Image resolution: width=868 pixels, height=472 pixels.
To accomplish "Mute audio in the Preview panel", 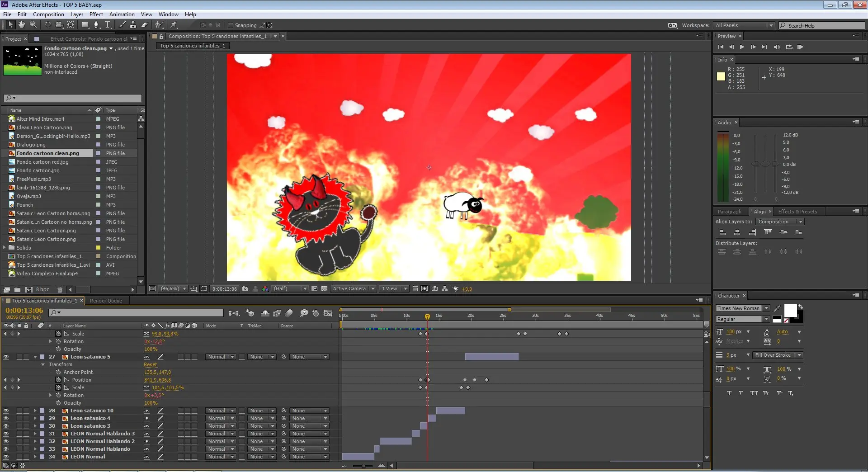I will [776, 47].
